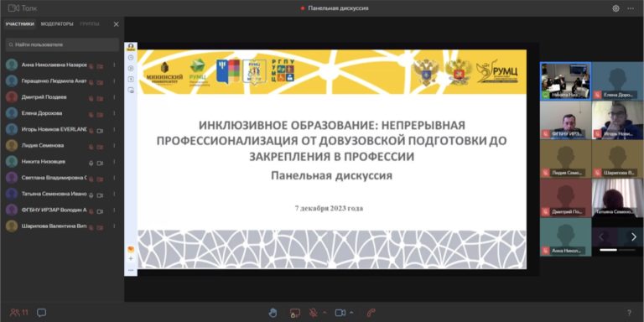Viewport: 644px width, 322px height.
Task: Click the participants count icon showing 11
Action: (x=19, y=313)
